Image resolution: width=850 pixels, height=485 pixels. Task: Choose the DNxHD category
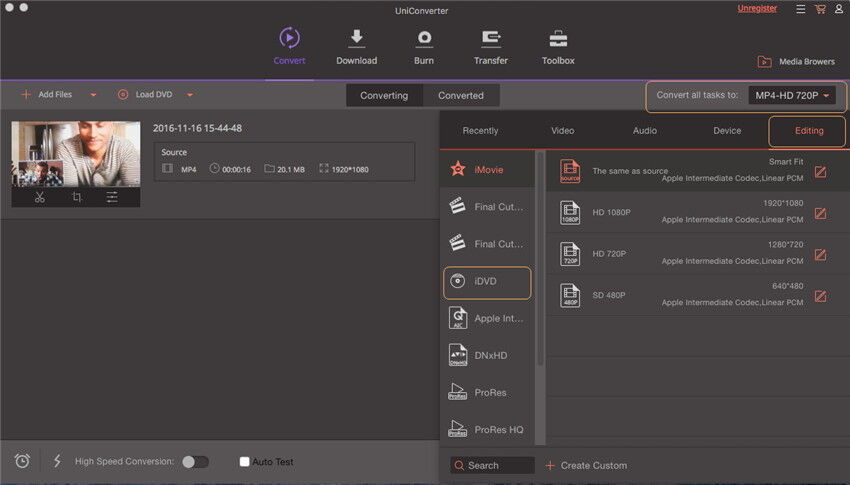tap(487, 355)
